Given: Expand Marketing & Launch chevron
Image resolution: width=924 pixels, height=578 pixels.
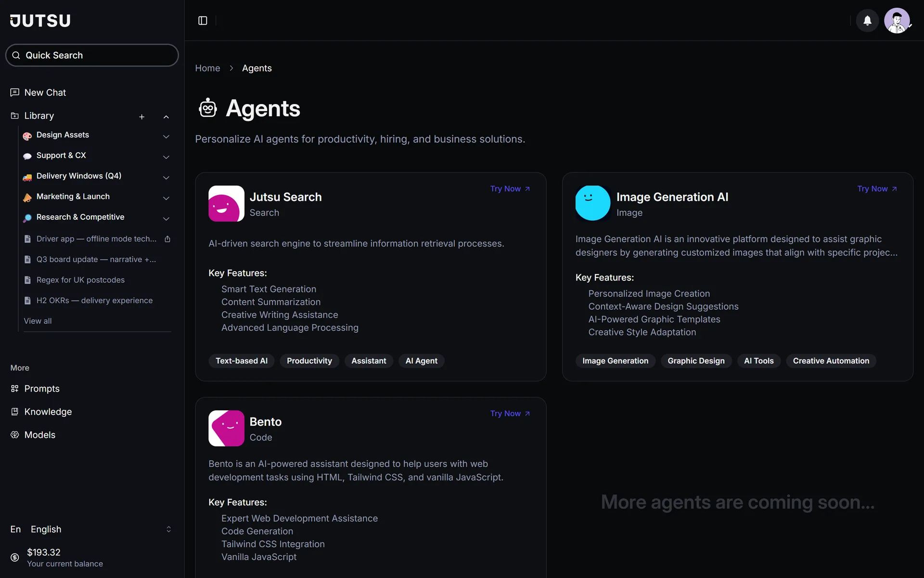Looking at the screenshot, I should pyautogui.click(x=166, y=198).
